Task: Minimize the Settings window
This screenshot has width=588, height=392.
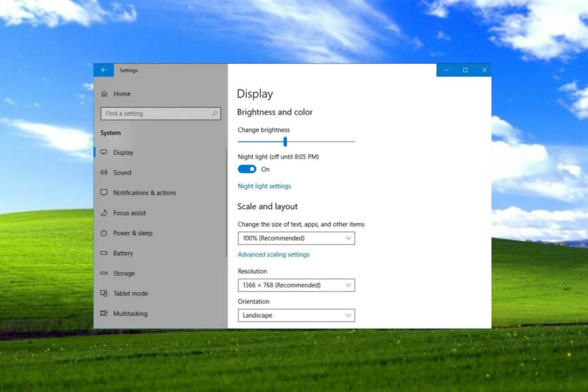Action: [446, 70]
